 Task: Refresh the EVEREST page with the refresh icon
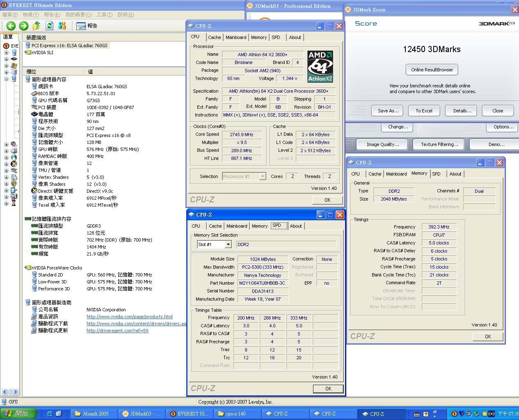pyautogui.click(x=50, y=26)
